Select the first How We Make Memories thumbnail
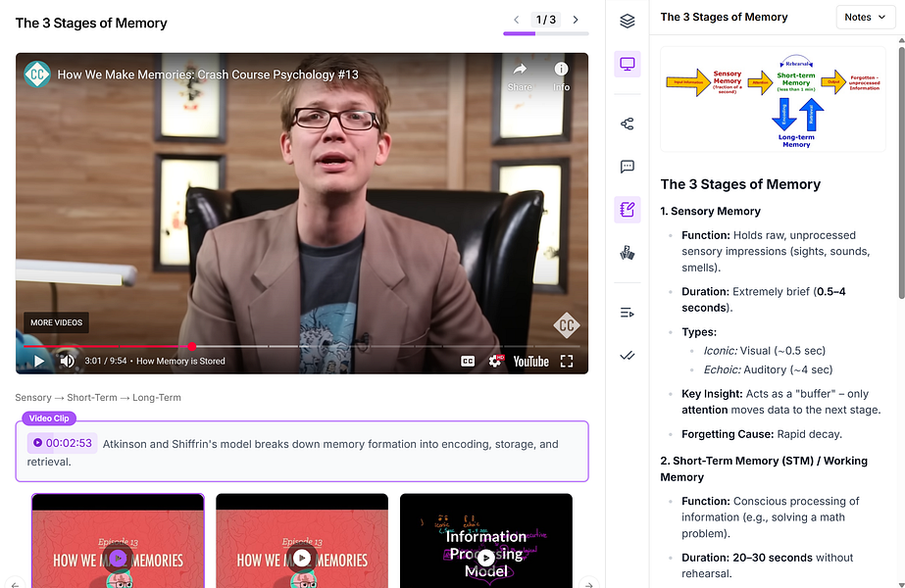Screen dimensions: 905x588 click(118, 541)
